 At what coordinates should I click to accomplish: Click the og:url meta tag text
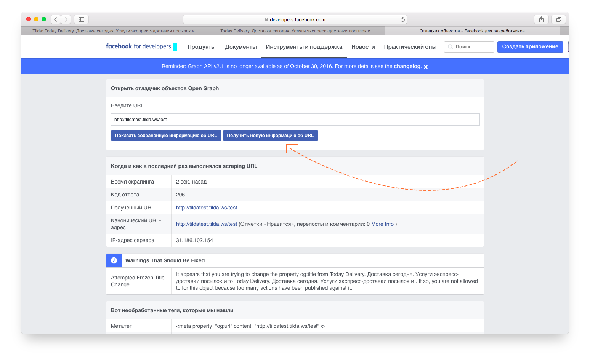click(251, 326)
